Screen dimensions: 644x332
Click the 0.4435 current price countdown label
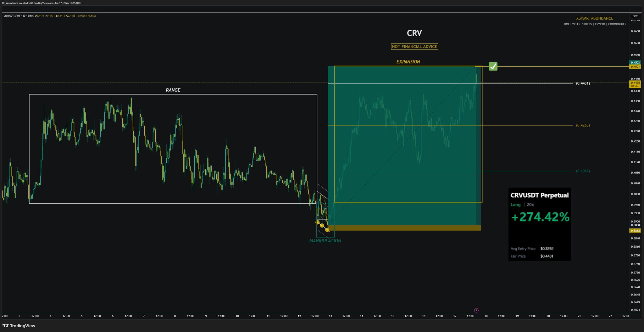point(635,84)
